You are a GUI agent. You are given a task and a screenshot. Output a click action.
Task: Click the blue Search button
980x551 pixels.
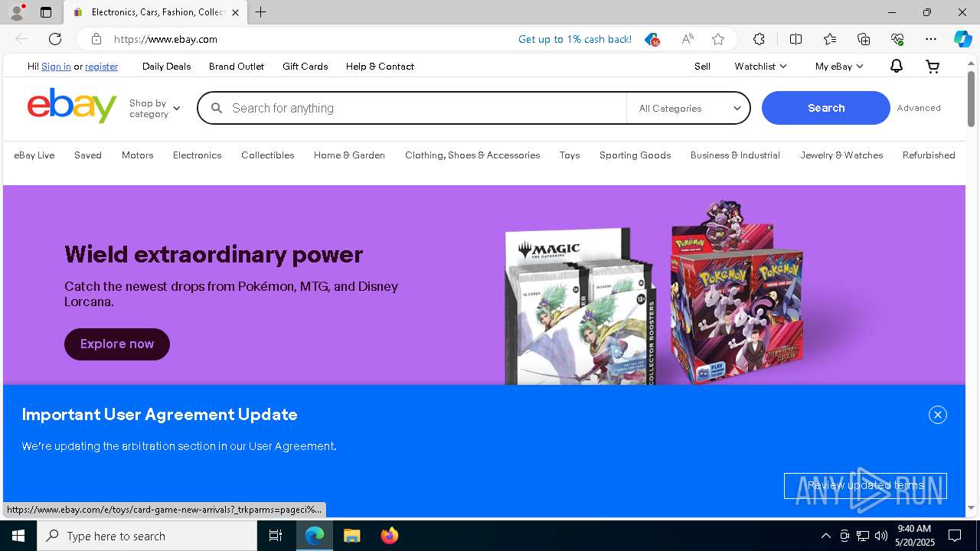click(826, 108)
